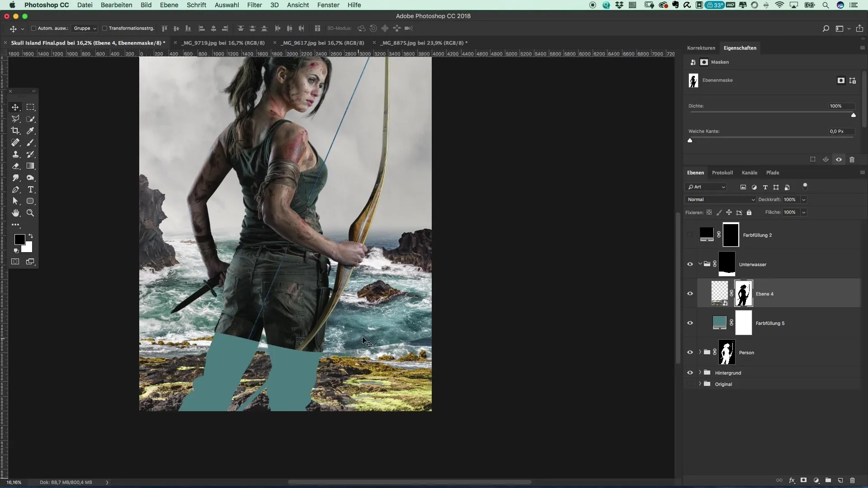Open the layer styles fx menu
Image resolution: width=868 pixels, height=488 pixels.
tap(792, 480)
